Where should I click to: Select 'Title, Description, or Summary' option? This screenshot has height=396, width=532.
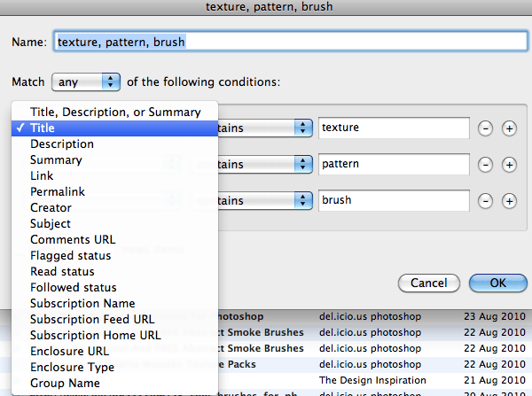115,113
